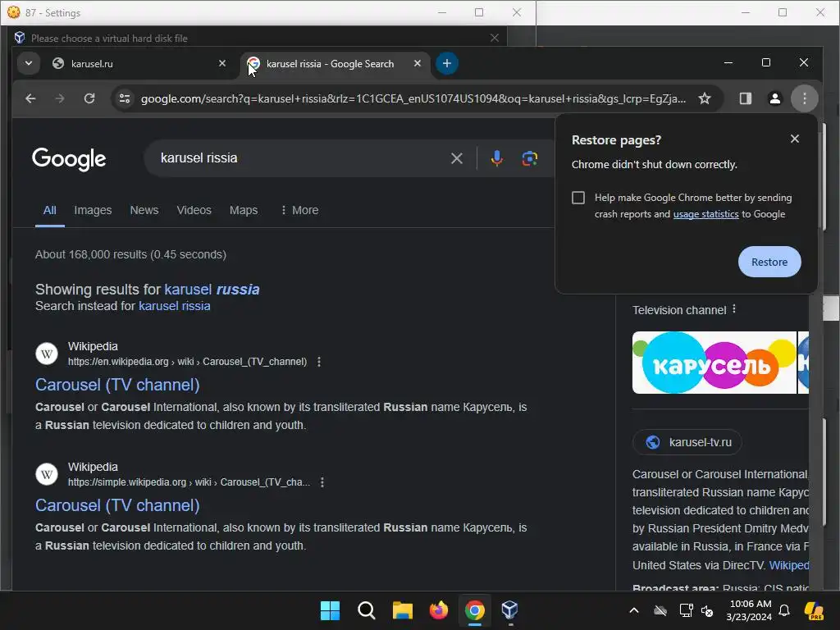Launch Firefox from taskbar
The image size is (840, 630).
(x=439, y=610)
